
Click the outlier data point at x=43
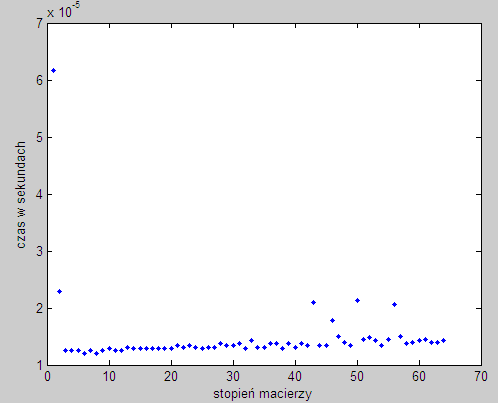pos(313,302)
